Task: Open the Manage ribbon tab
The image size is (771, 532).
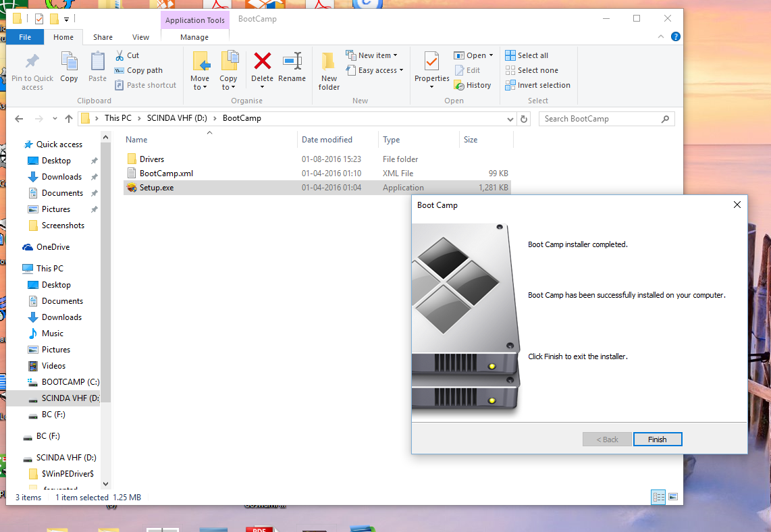Action: (x=194, y=37)
